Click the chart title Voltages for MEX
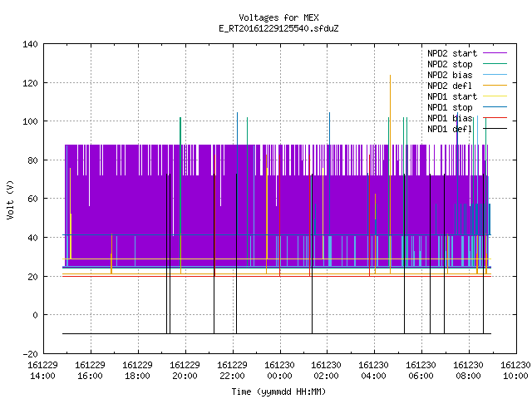Screen dimensions: 532x399 point(279,17)
